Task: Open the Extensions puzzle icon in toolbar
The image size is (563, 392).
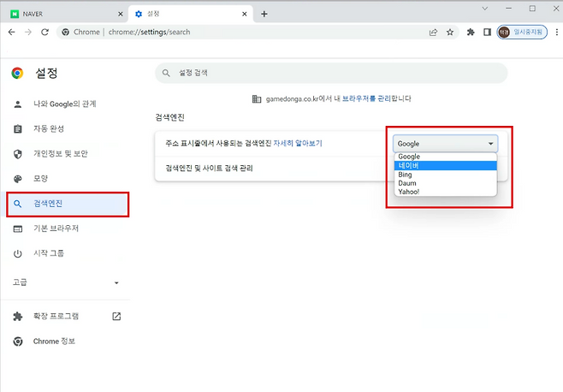Action: point(471,33)
